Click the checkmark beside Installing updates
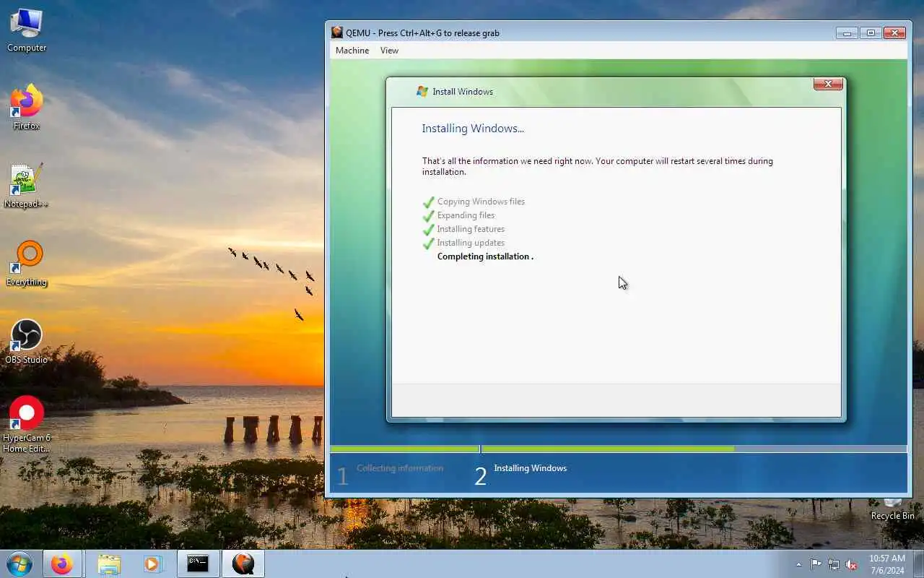Viewport: 924px width, 578px height. click(x=428, y=243)
